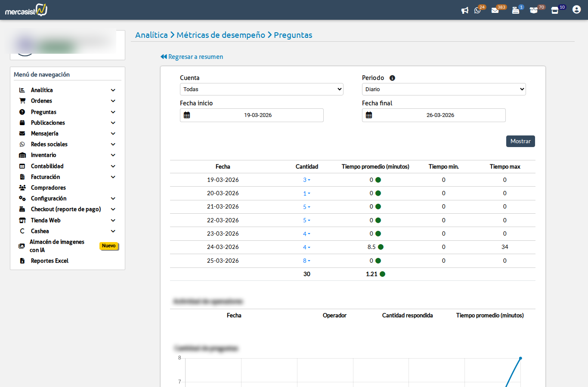This screenshot has width=588, height=387.
Task: Expand the Analítica menu chevron
Action: [113, 90]
